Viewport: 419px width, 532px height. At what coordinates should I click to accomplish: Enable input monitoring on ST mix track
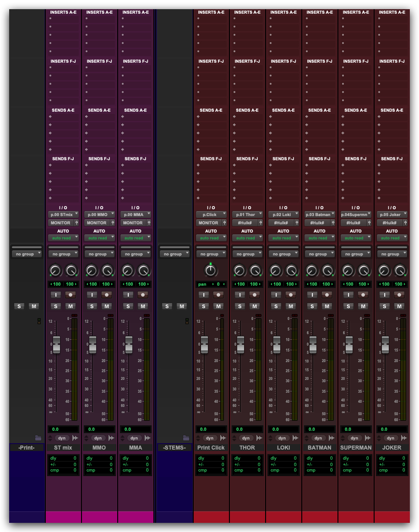pos(56,295)
